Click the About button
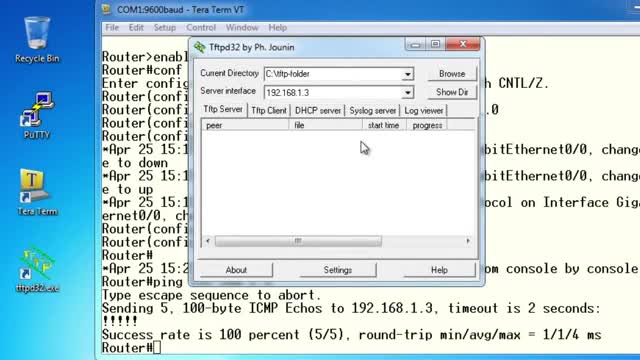Viewport: 640px width, 360px height. click(x=236, y=270)
